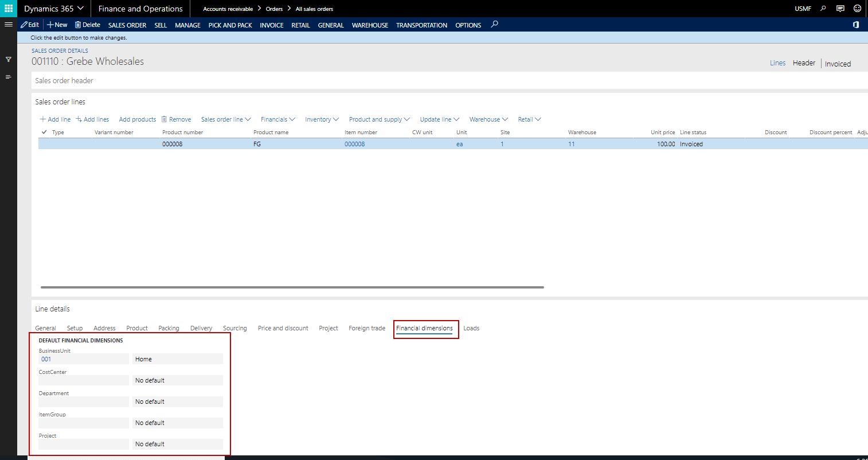Viewport: 868px width, 460px height.
Task: Click the horizontal scrollbar under the grid
Action: point(292,287)
